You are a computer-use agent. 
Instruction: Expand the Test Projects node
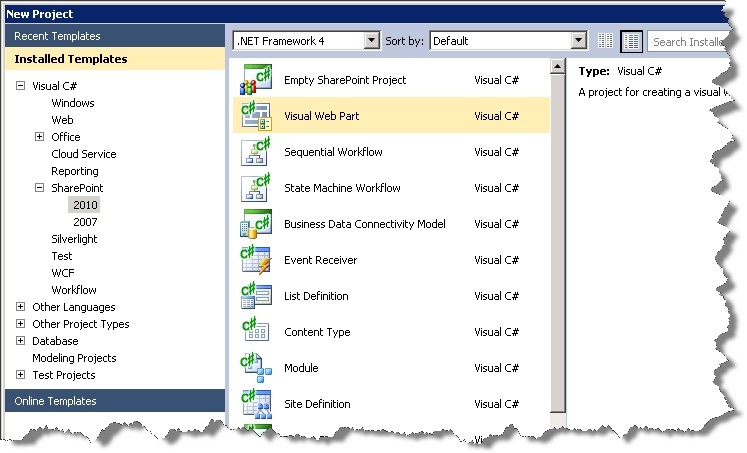(20, 374)
